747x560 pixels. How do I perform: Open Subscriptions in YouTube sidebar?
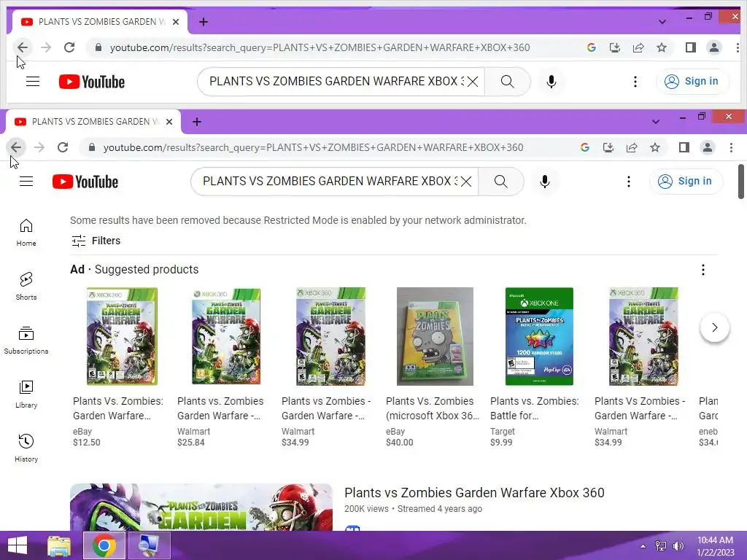tap(26, 341)
